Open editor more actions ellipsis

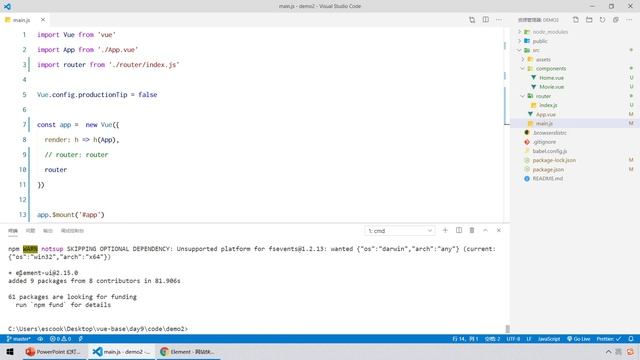pos(499,20)
